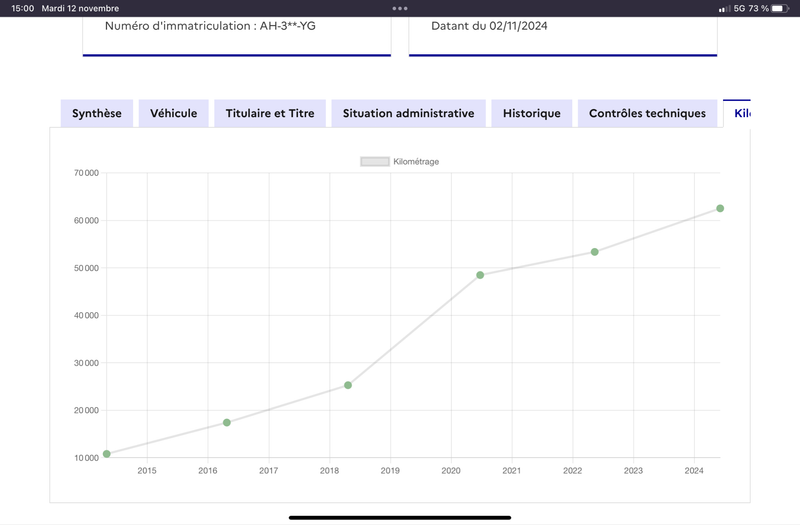Click the 2020 x-axis label
This screenshot has width=800, height=525.
pyautogui.click(x=451, y=470)
